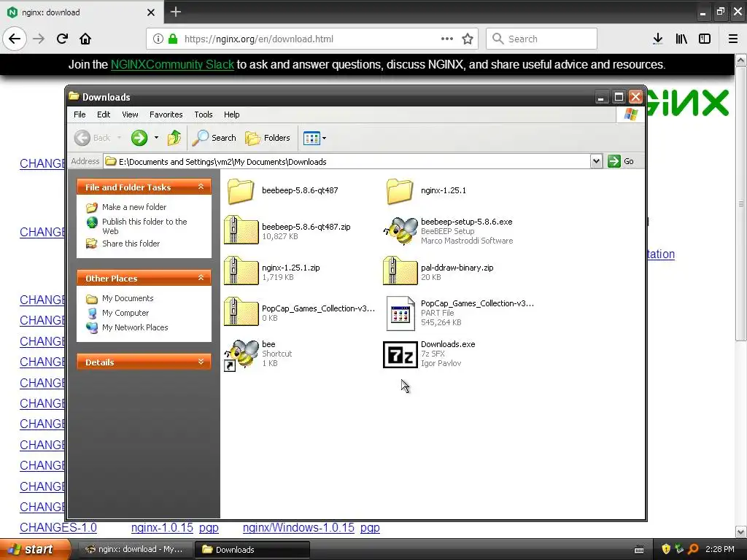Open the File menu in Explorer

tap(80, 114)
